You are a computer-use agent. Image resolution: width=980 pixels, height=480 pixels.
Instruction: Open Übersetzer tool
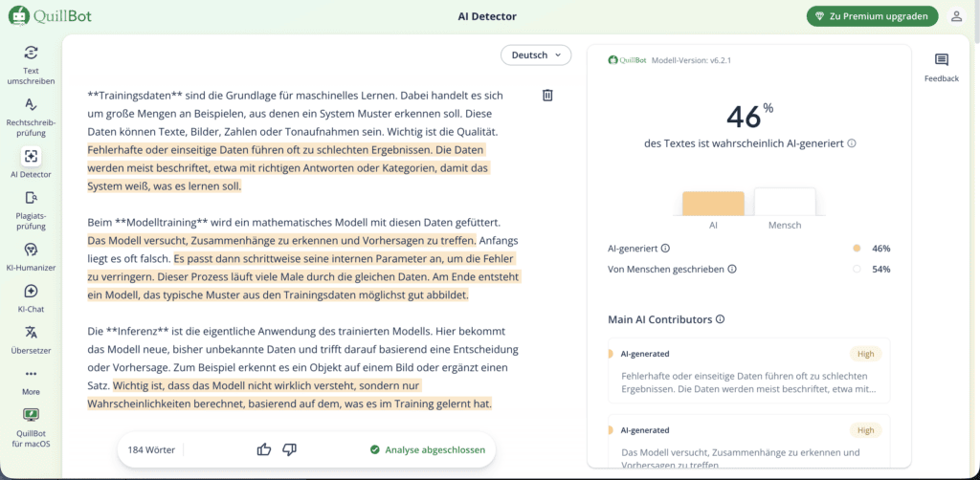tap(31, 339)
